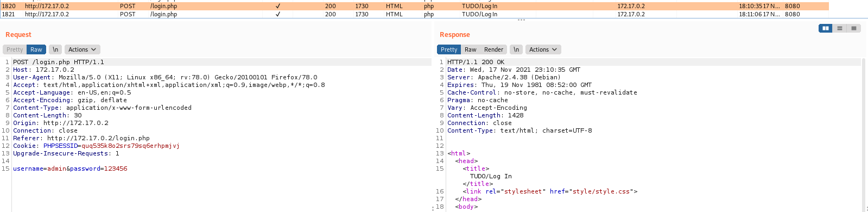Click the 18:10:35 time cell in row 1820
The height and width of the screenshot is (212, 868).
759,6
